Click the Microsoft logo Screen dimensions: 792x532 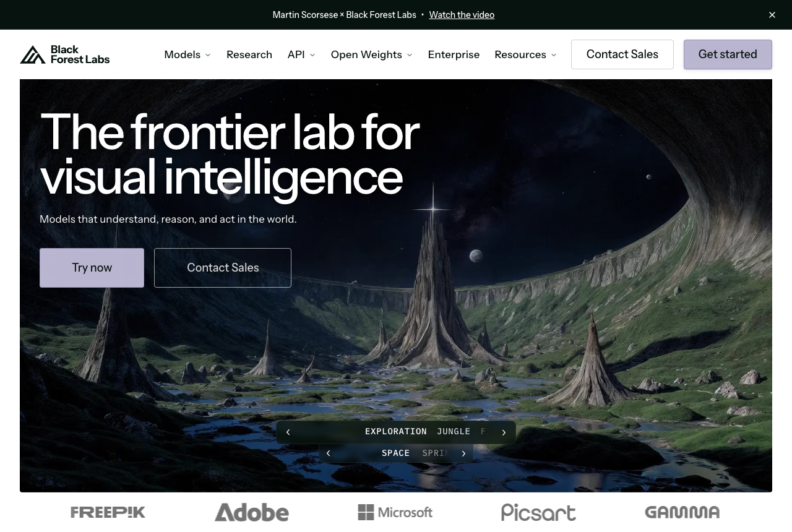pyautogui.click(x=395, y=512)
